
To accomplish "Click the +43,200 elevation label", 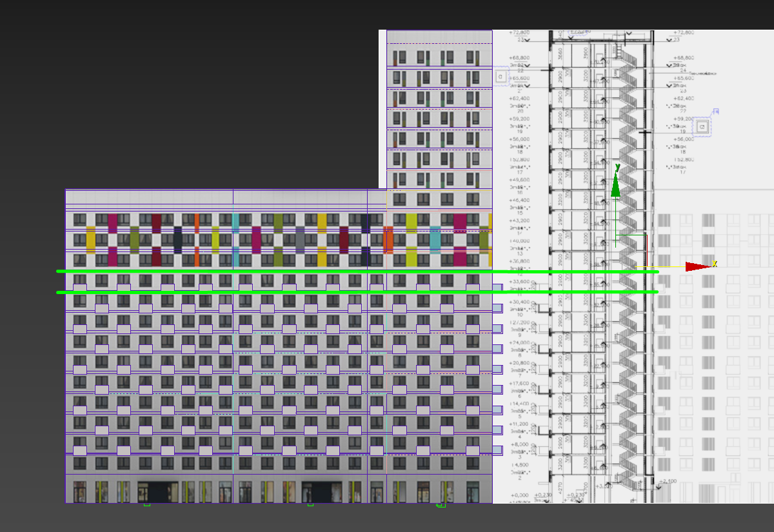I will click(519, 221).
